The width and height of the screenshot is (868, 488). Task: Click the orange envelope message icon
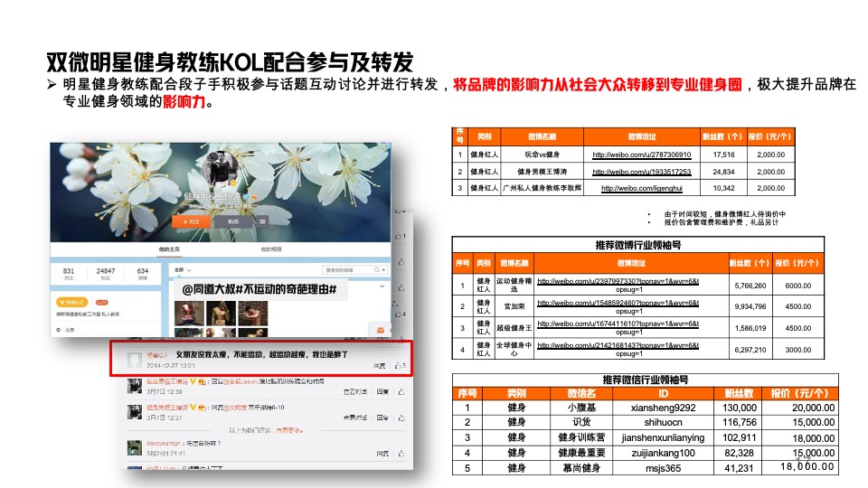pos(381,331)
